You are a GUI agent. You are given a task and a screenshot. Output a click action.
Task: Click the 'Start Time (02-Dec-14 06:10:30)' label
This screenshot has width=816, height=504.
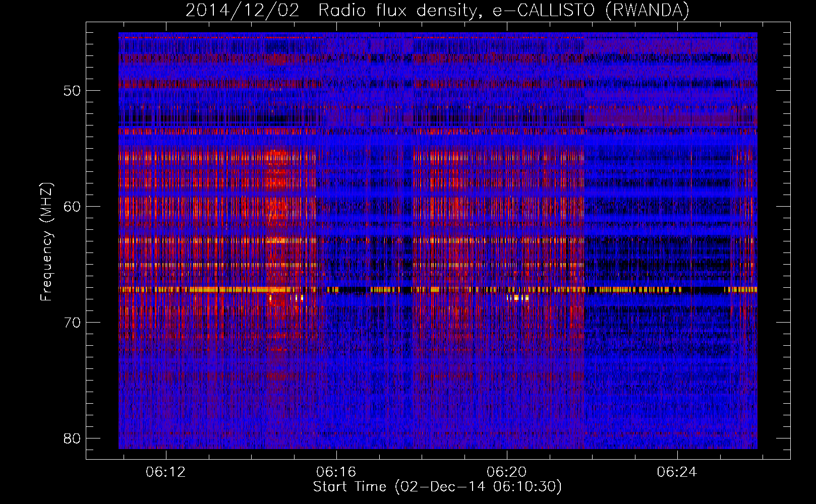[437, 487]
